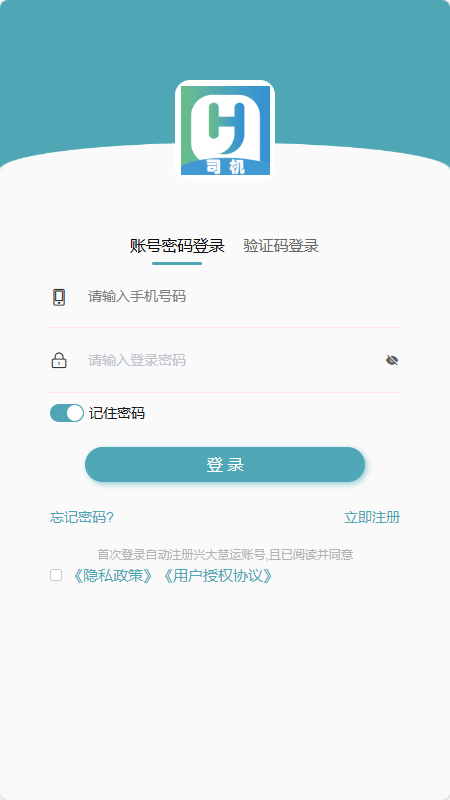This screenshot has width=450, height=800.
Task: Switch to the 账号密码登录 tab
Action: click(x=177, y=246)
